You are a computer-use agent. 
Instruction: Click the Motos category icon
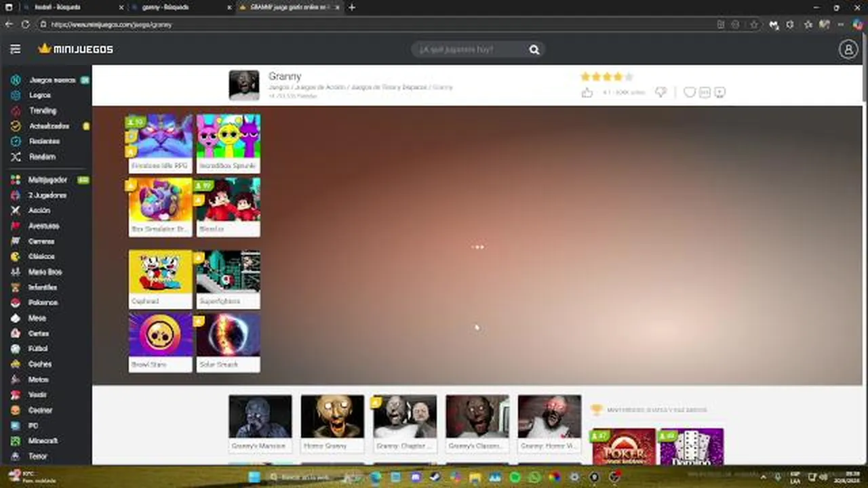15,380
